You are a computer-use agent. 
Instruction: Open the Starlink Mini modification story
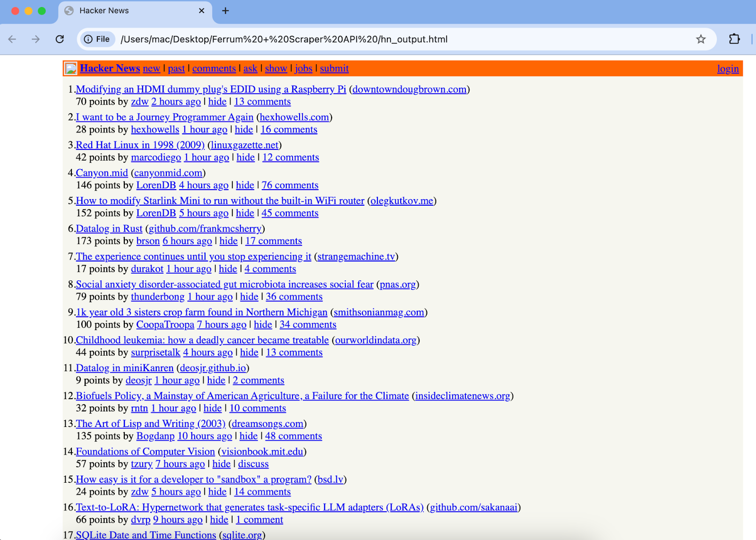(220, 200)
